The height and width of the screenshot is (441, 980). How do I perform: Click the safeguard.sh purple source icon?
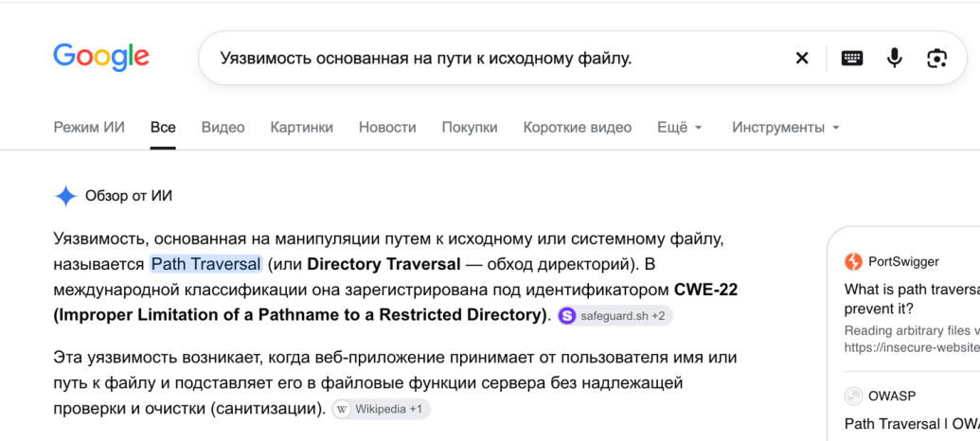[x=567, y=316]
